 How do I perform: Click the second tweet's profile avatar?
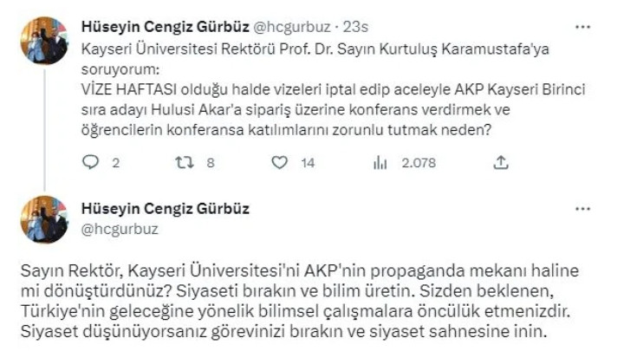44,219
